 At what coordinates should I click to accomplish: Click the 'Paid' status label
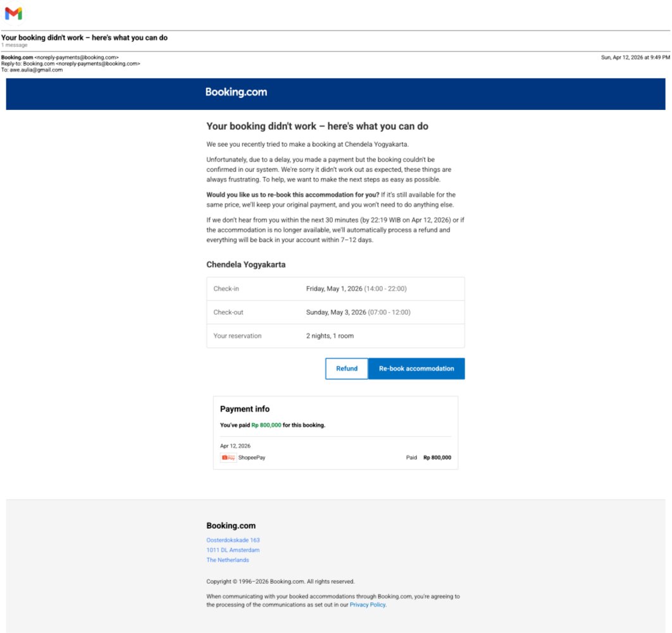tap(411, 457)
